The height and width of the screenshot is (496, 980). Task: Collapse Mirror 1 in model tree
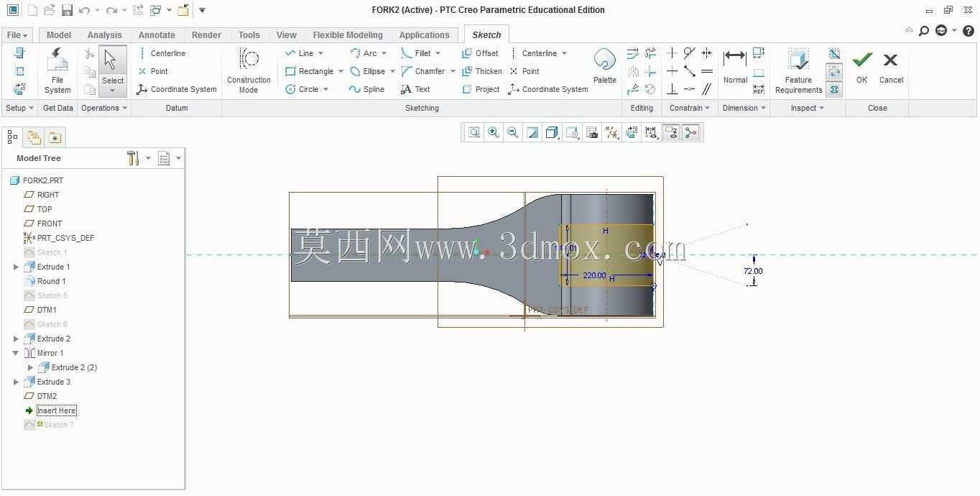coord(16,353)
